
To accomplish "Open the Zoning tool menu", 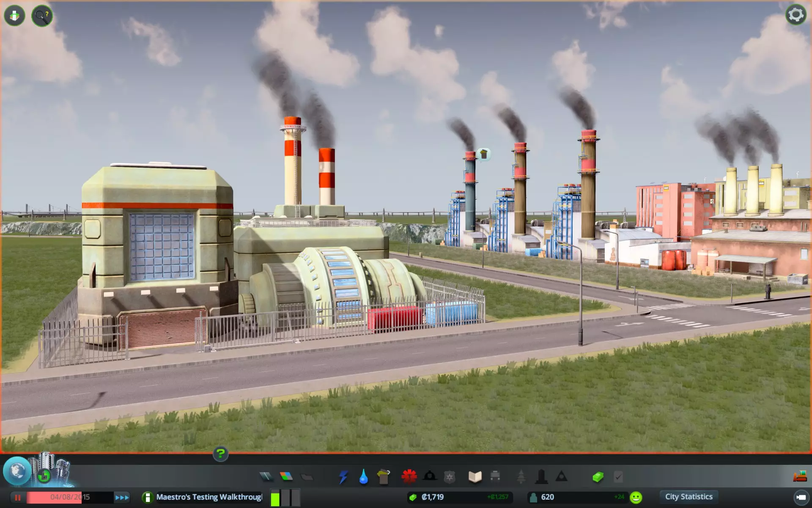I will pyautogui.click(x=286, y=477).
